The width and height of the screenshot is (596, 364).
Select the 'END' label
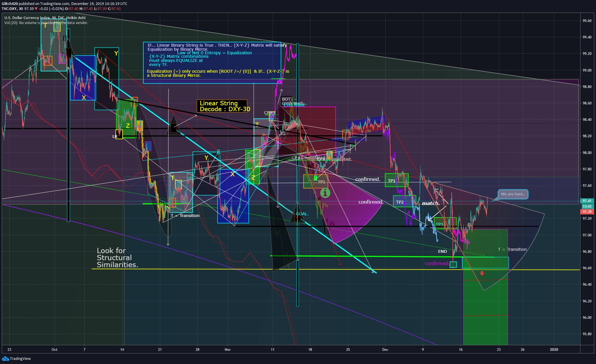[x=442, y=251]
